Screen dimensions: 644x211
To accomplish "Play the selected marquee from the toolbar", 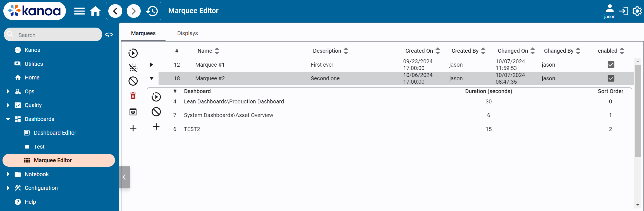I will [133, 53].
